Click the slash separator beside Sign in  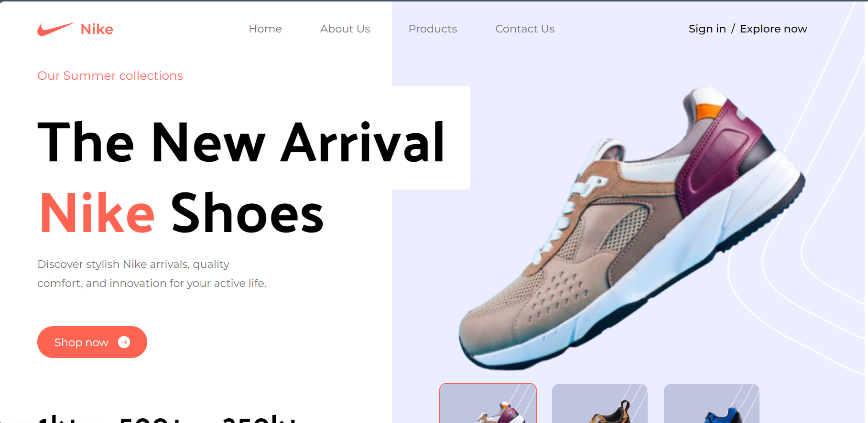click(733, 29)
